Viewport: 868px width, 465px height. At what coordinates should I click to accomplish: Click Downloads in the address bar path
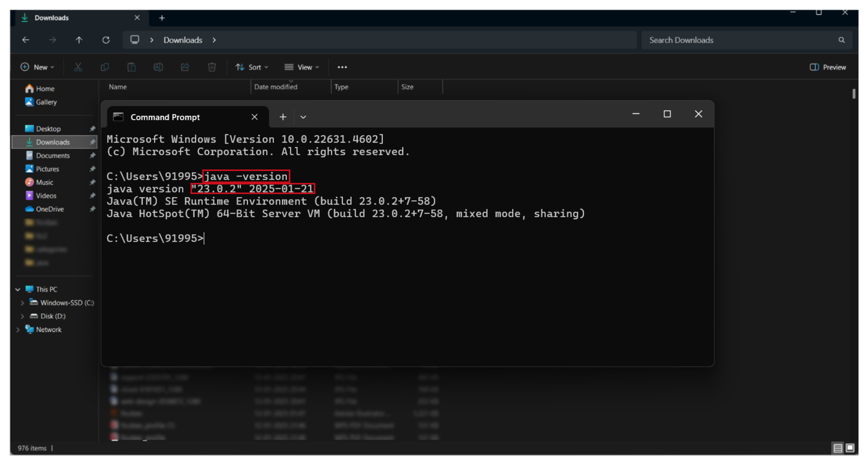(183, 40)
